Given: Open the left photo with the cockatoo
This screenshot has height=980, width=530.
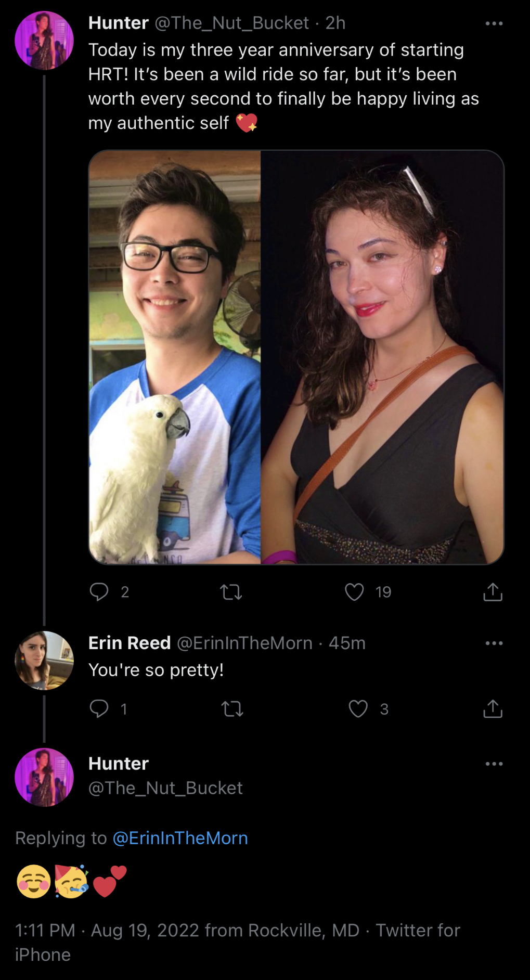Looking at the screenshot, I should coord(175,357).
